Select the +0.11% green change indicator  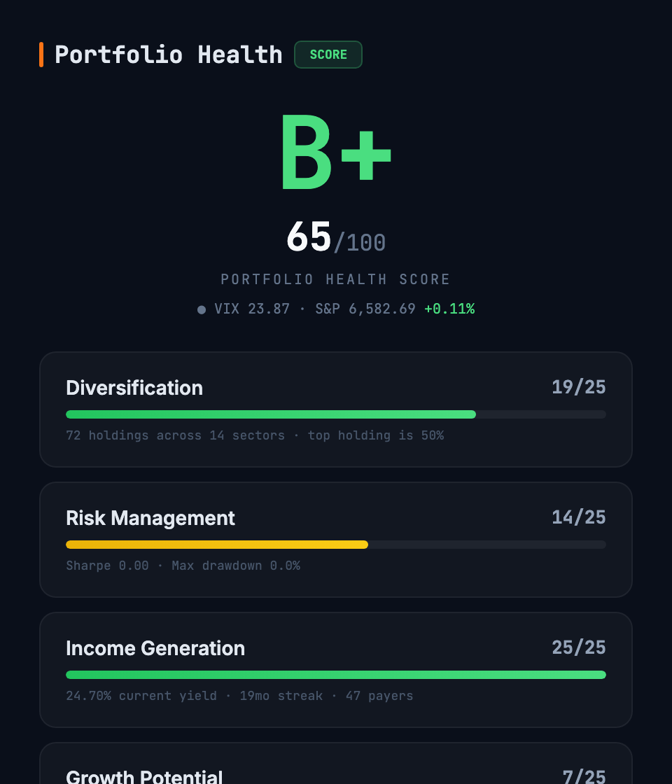coord(450,308)
